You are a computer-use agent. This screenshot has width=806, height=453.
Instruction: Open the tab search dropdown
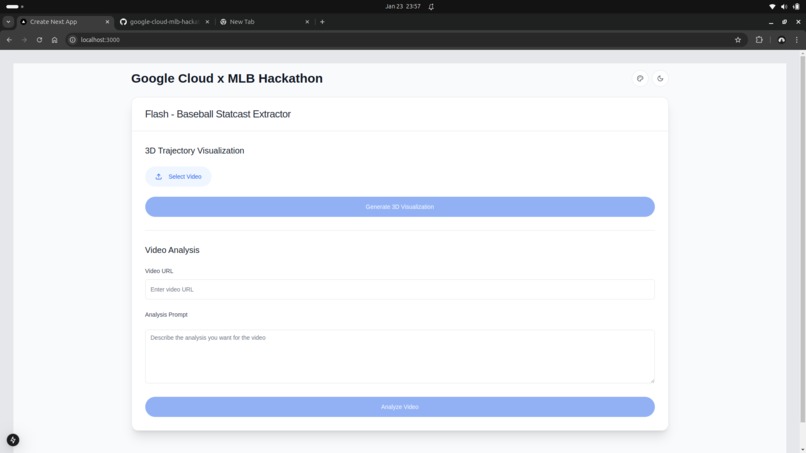pos(8,22)
